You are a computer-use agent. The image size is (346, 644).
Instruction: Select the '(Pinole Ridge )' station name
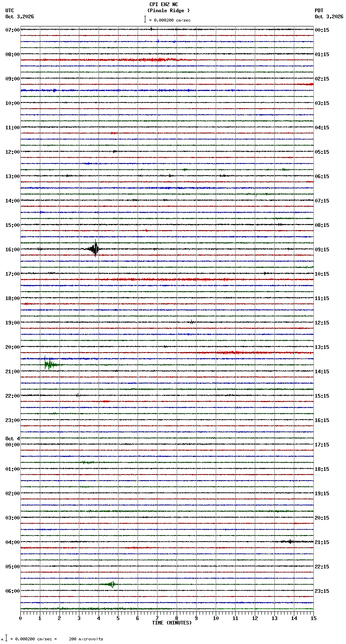point(169,11)
